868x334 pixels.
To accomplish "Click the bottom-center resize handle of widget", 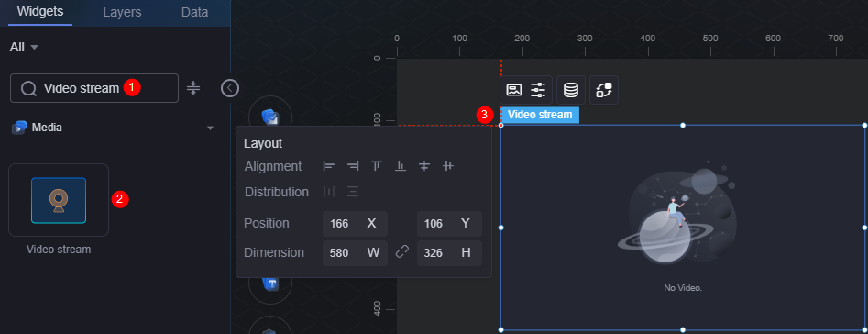I will (x=683, y=329).
